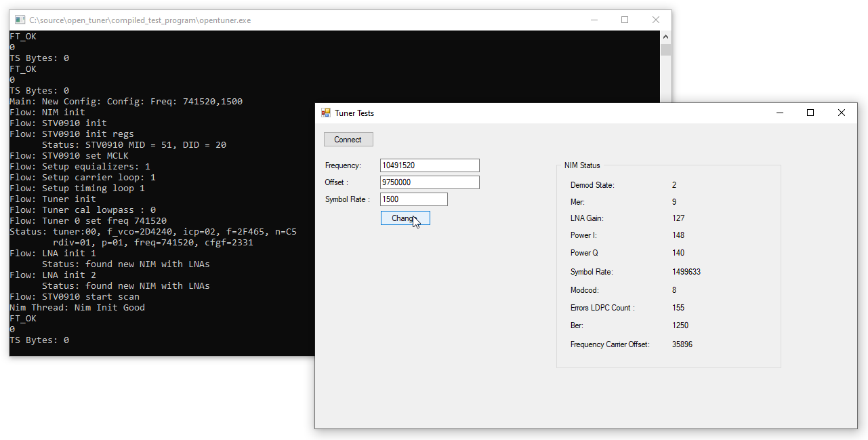This screenshot has width=868, height=440.
Task: Close the Tuner Tests window
Action: click(842, 113)
